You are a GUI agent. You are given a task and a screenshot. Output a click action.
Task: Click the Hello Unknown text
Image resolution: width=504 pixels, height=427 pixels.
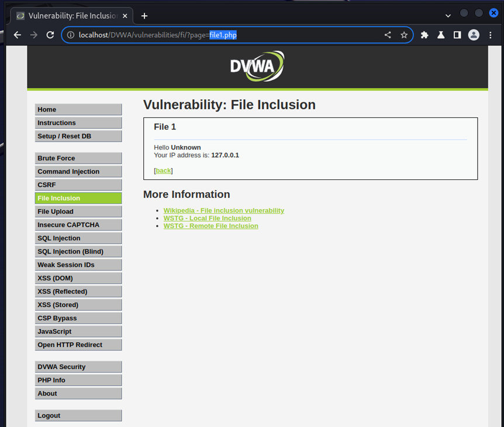tap(177, 147)
